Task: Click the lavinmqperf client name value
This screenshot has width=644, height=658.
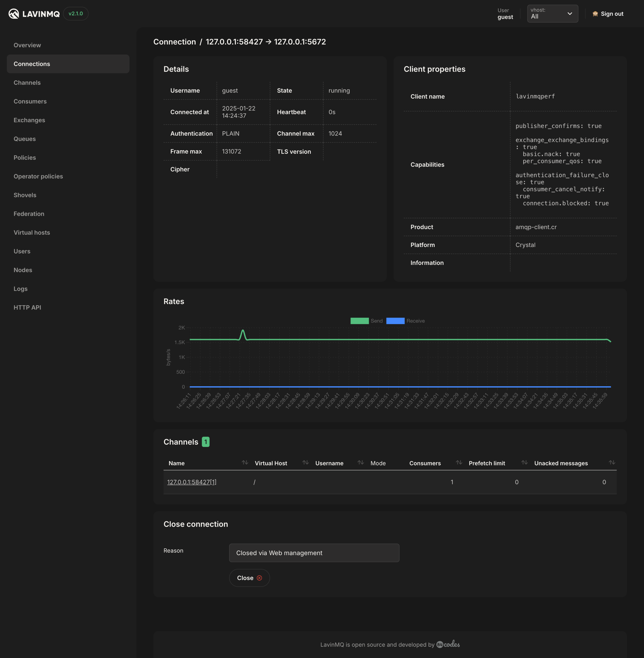Action: [535, 97]
